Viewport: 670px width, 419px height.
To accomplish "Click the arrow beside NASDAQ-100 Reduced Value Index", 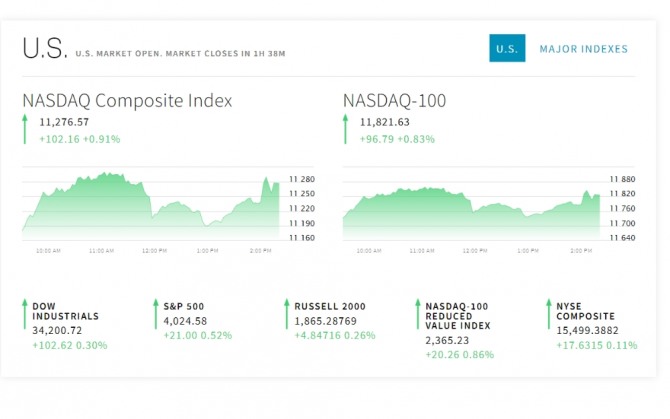I will point(418,314).
